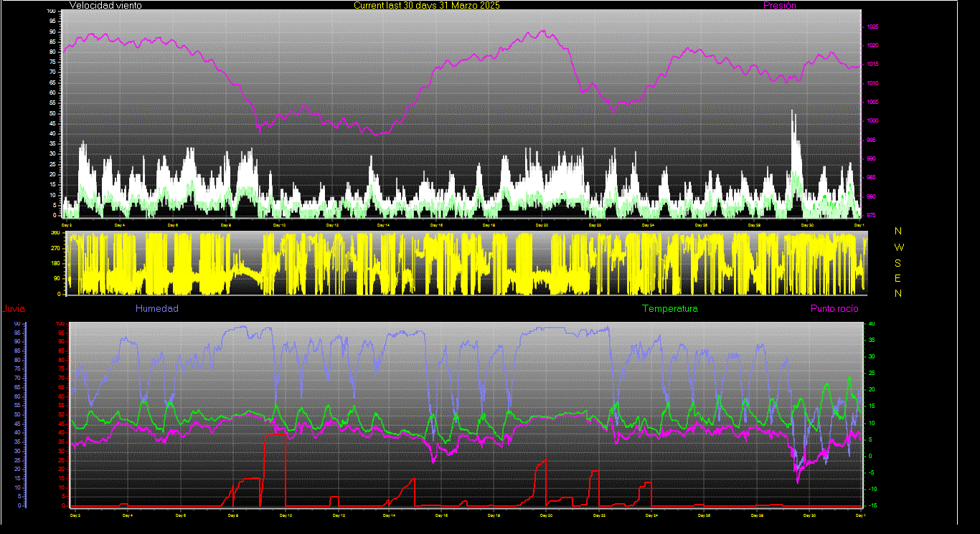Click the magenta 'Punto rocío' label
980x534 pixels.
[834, 308]
